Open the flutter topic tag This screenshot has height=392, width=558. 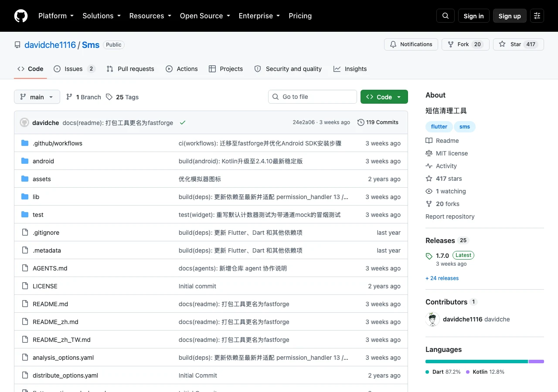[439, 127]
